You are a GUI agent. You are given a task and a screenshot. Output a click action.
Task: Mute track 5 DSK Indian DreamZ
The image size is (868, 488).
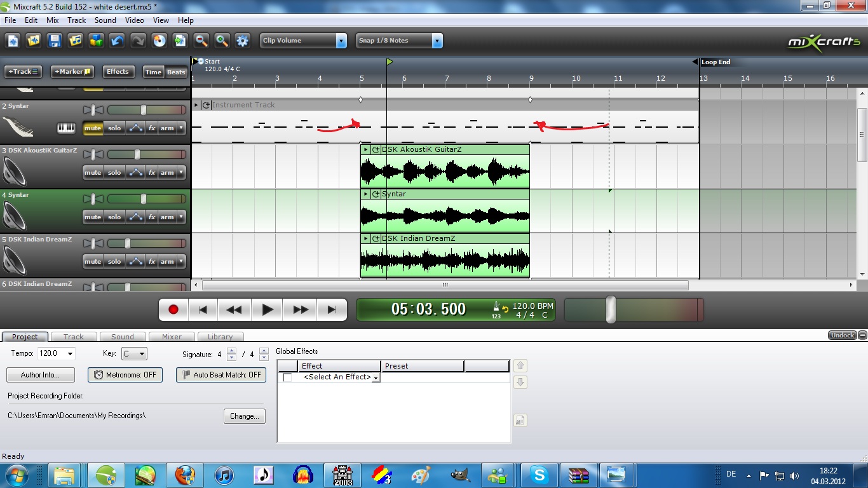pyautogui.click(x=93, y=262)
